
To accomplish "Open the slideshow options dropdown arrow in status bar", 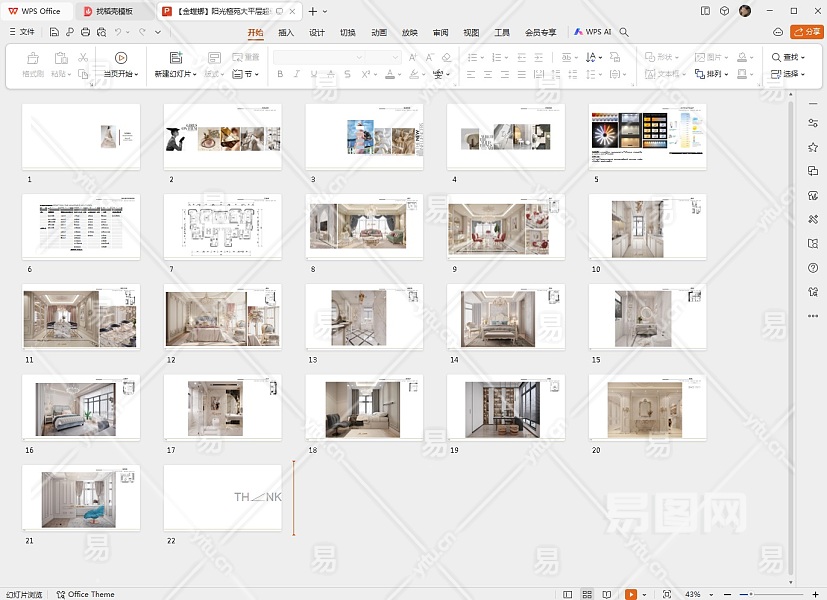I will [645, 594].
